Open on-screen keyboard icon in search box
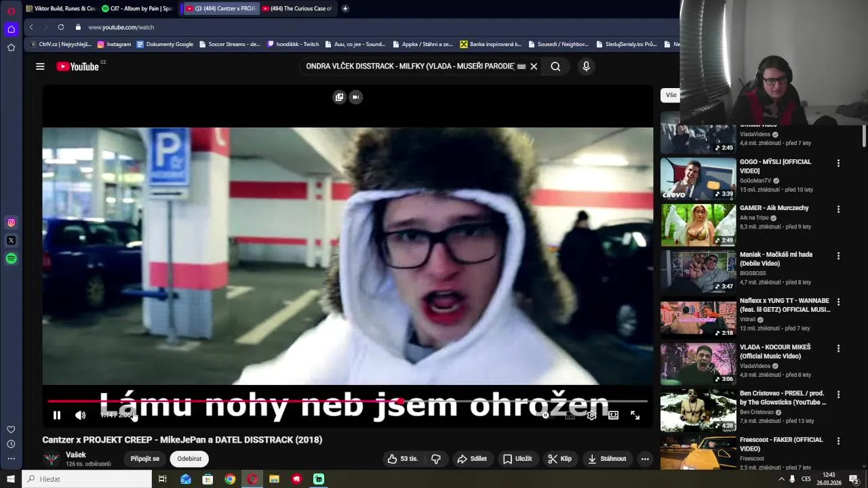868x488 pixels. tap(521, 66)
